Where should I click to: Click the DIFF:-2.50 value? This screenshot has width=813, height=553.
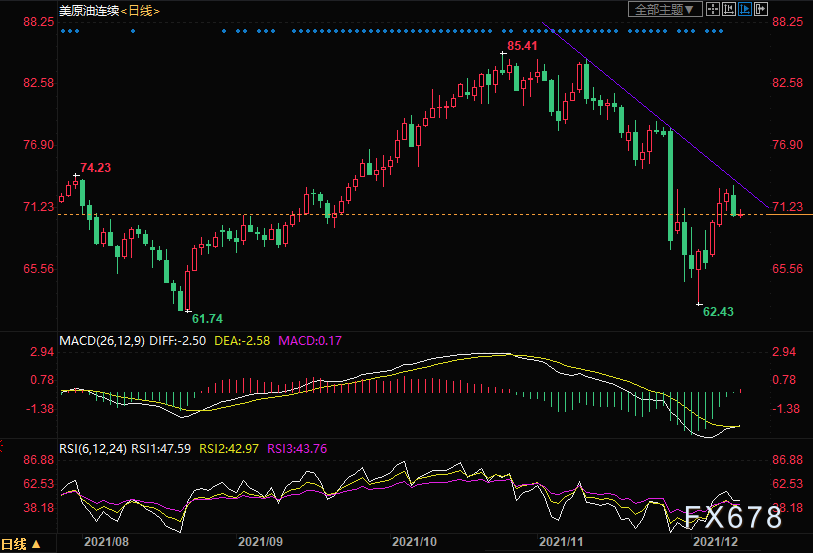[x=177, y=341]
